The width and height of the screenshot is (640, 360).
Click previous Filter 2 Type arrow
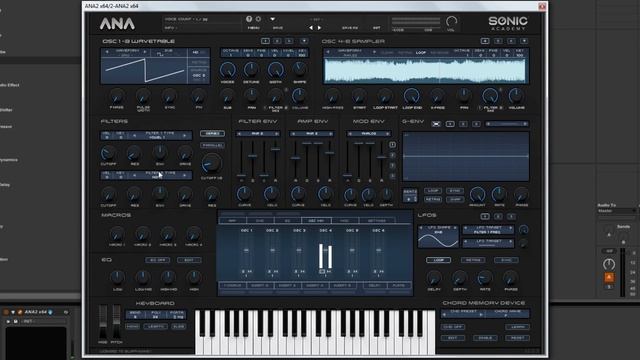pos(134,175)
